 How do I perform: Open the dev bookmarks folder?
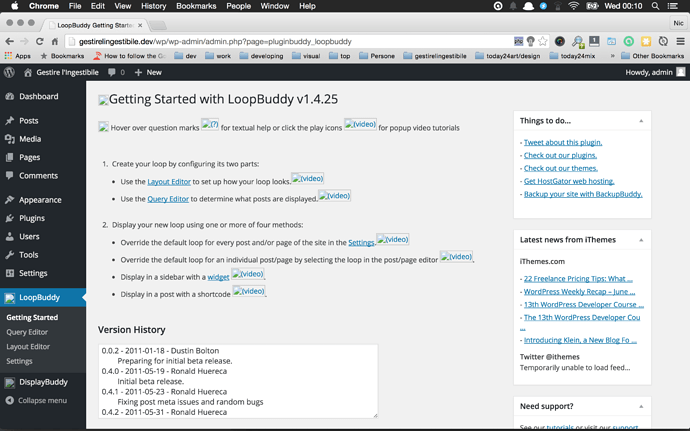click(185, 56)
